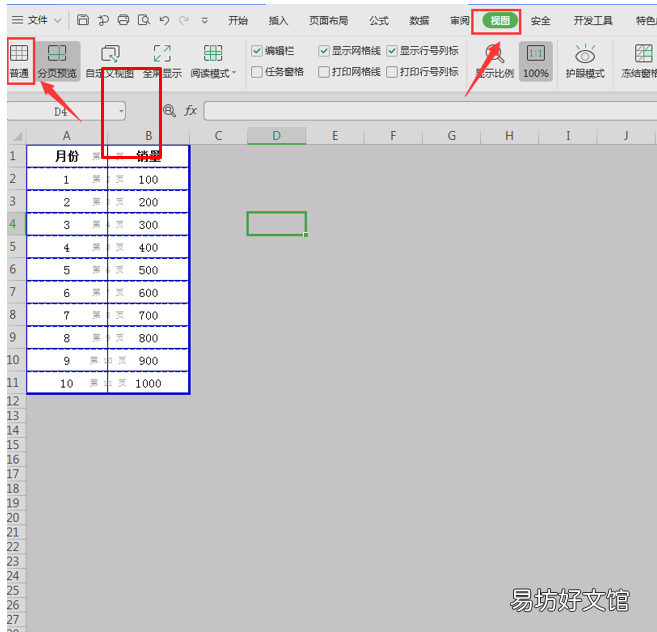The image size is (657, 632).
Task: Click into the formula bar input
Action: click(430, 111)
